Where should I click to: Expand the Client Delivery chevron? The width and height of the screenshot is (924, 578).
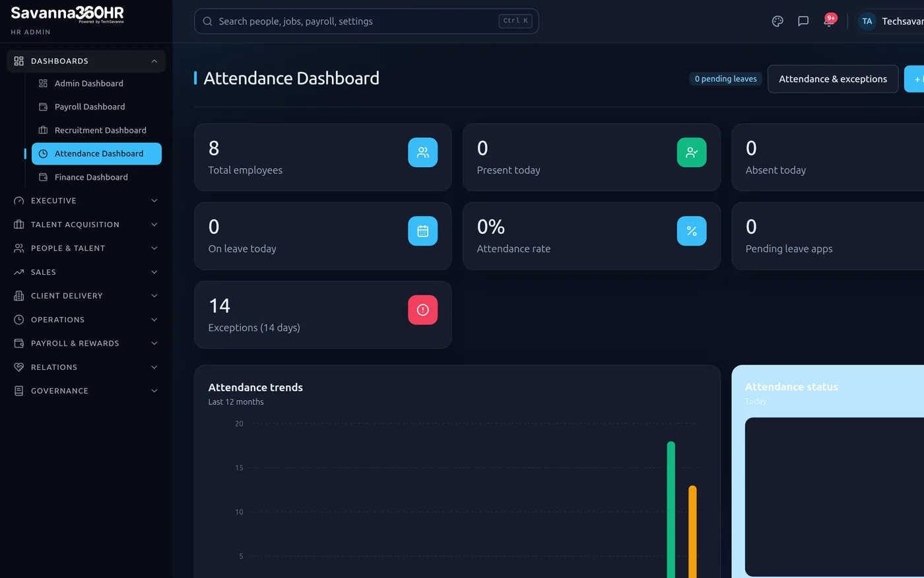pos(154,296)
